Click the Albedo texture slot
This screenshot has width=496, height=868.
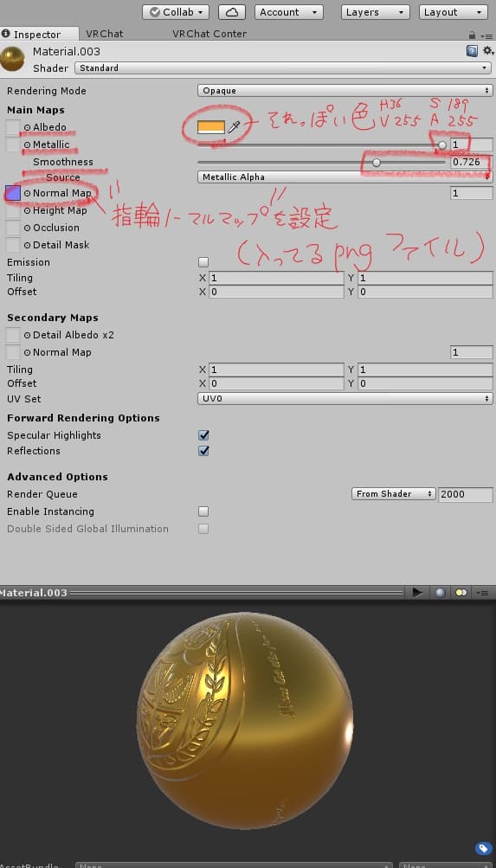13,127
